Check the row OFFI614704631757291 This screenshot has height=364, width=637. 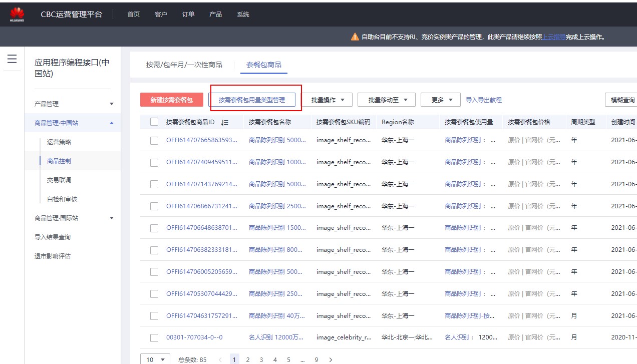(154, 316)
